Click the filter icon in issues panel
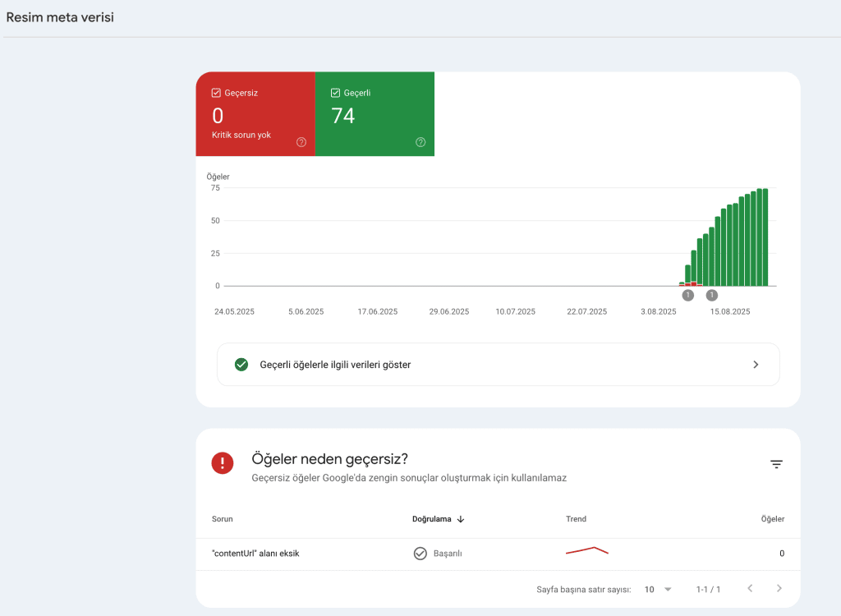The height and width of the screenshot is (616, 841). pyautogui.click(x=776, y=464)
